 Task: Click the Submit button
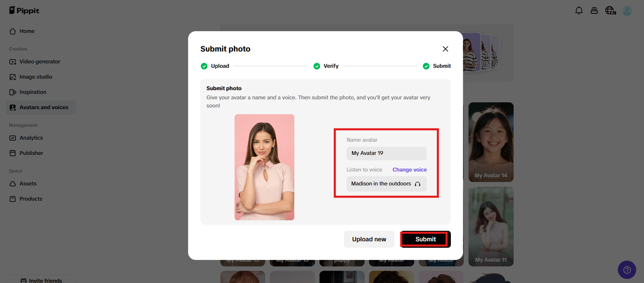pos(426,239)
